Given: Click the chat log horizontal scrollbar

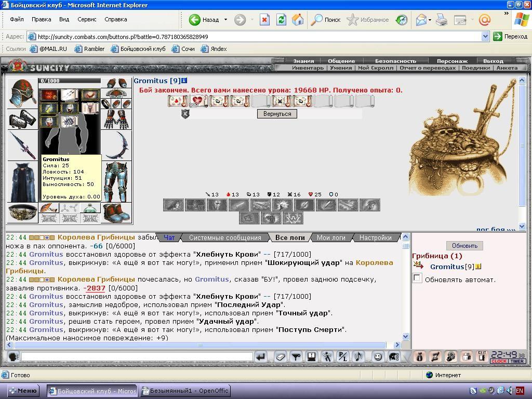Looking at the screenshot, I should tap(200, 345).
